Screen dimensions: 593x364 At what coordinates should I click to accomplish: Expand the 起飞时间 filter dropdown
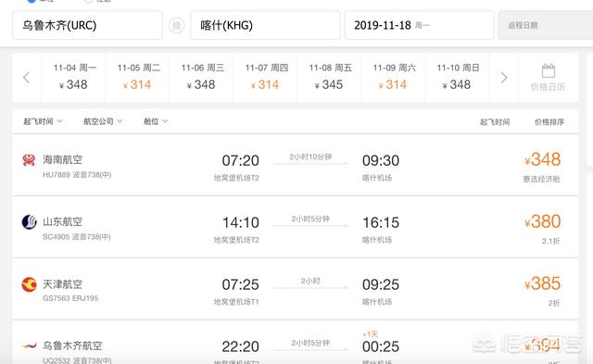(43, 121)
